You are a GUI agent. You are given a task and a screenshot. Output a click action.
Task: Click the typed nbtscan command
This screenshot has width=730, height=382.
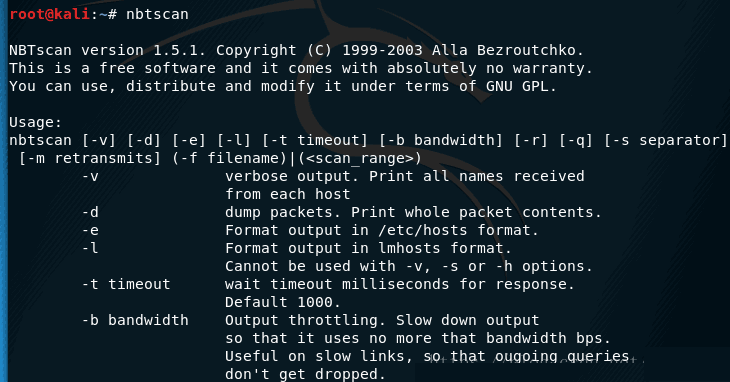point(157,14)
